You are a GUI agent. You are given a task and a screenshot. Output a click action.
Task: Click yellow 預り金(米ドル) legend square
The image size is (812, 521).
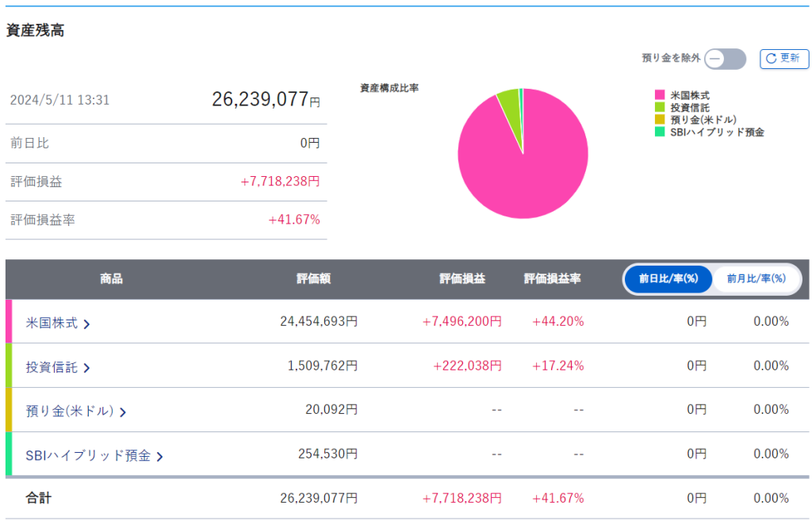tap(658, 120)
